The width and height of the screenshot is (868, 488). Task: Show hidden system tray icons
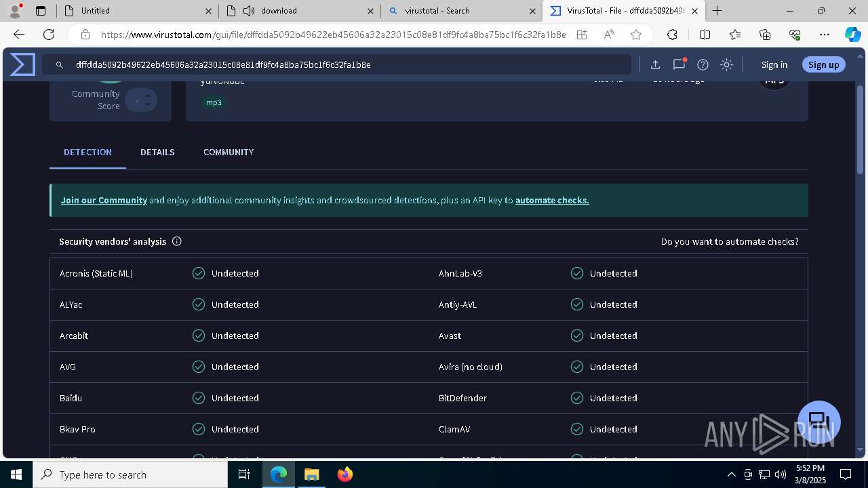tap(731, 474)
